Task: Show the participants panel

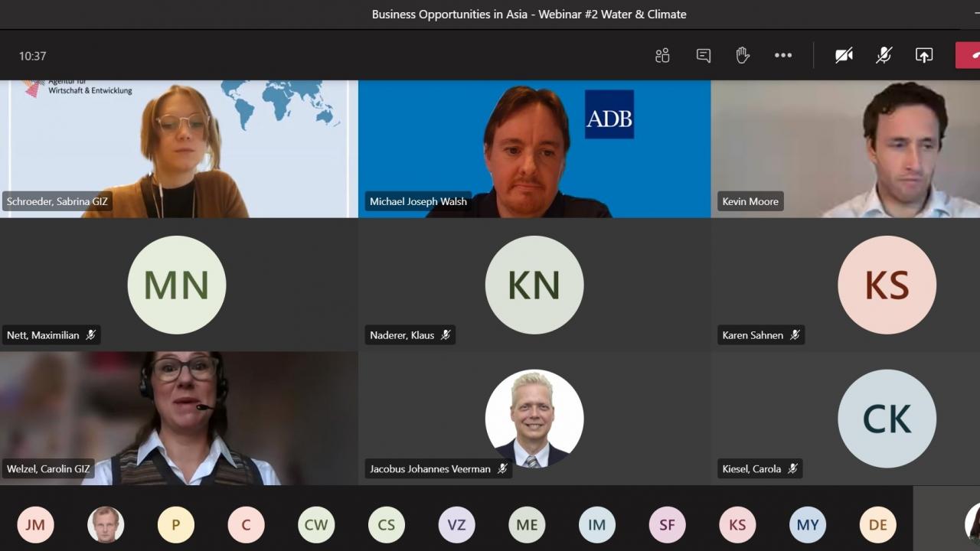Action: (x=662, y=55)
